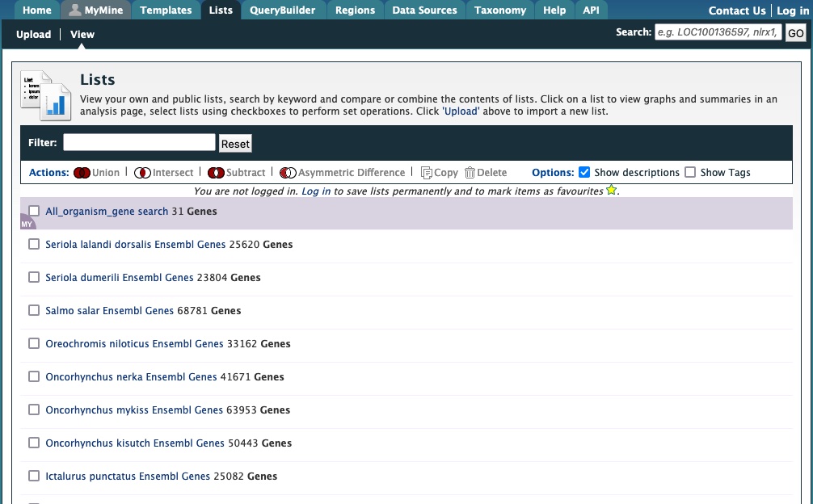The image size is (813, 504).
Task: Check the Ictalurus punctatus list checkbox
Action: coord(34,476)
